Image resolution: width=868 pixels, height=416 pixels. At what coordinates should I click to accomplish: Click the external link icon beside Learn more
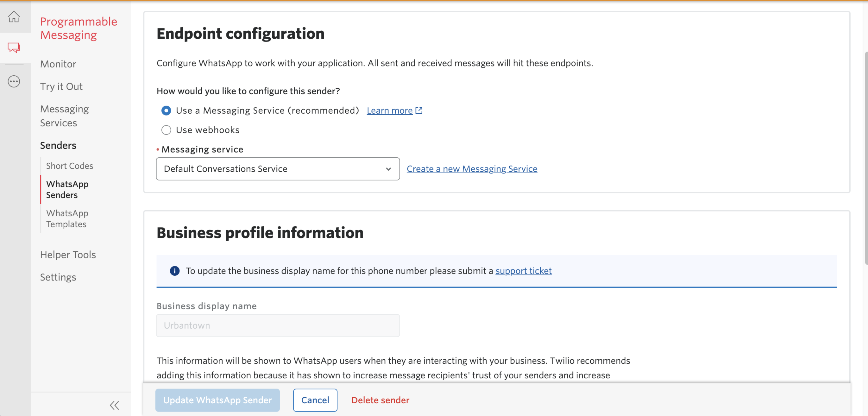[x=419, y=110]
